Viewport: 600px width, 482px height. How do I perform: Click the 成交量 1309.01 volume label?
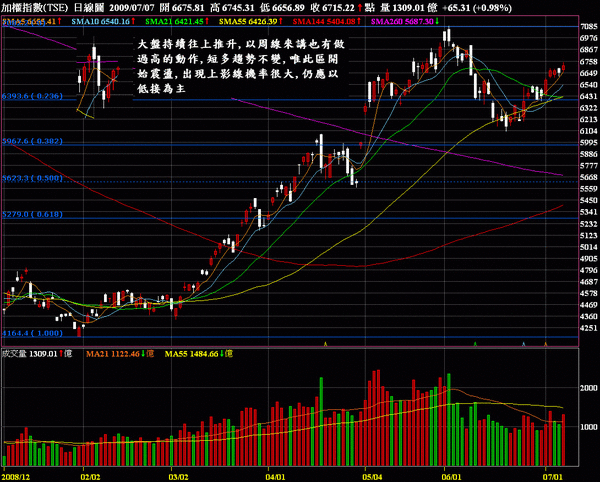37,354
